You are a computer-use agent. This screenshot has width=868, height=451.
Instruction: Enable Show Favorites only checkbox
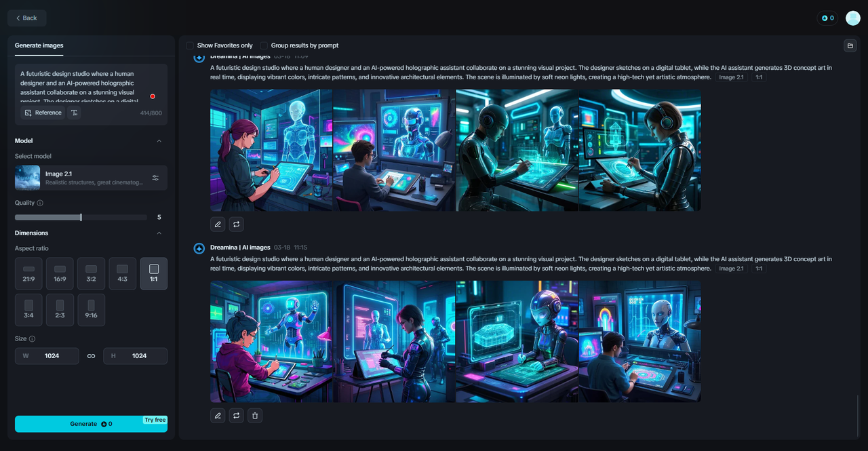point(190,45)
